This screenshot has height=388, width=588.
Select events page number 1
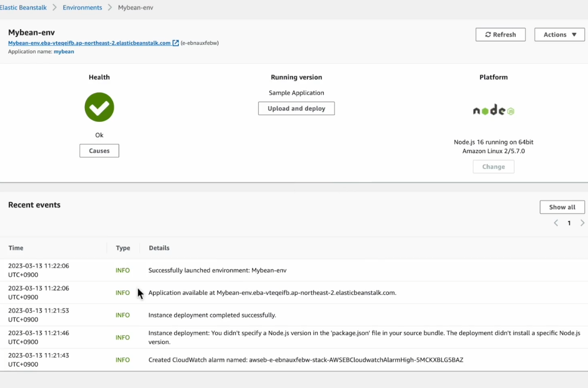click(x=569, y=223)
